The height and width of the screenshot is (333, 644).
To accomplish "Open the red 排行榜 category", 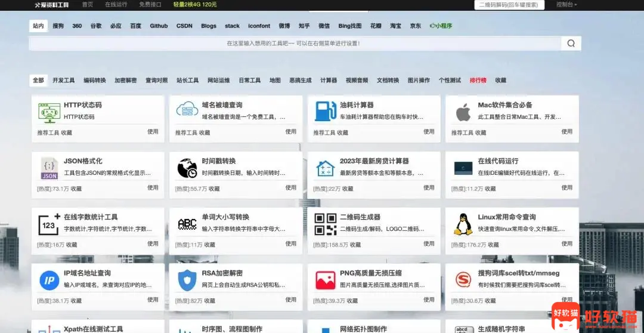I will click(x=478, y=80).
